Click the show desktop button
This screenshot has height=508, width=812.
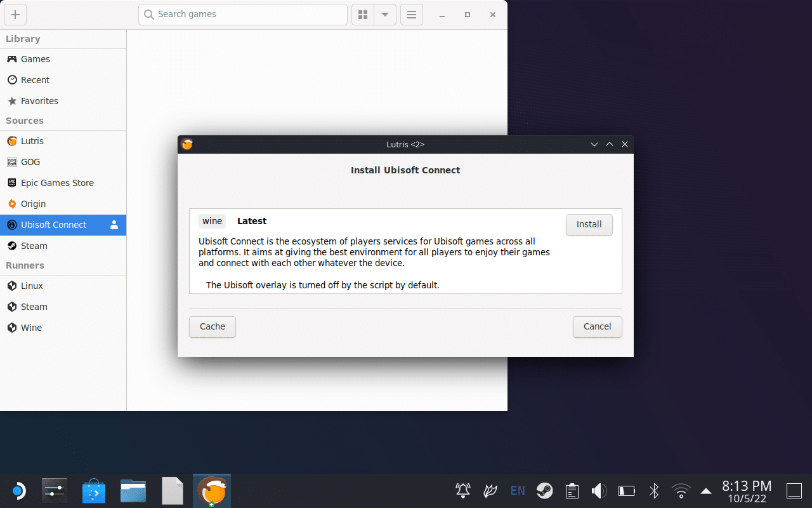click(x=794, y=491)
